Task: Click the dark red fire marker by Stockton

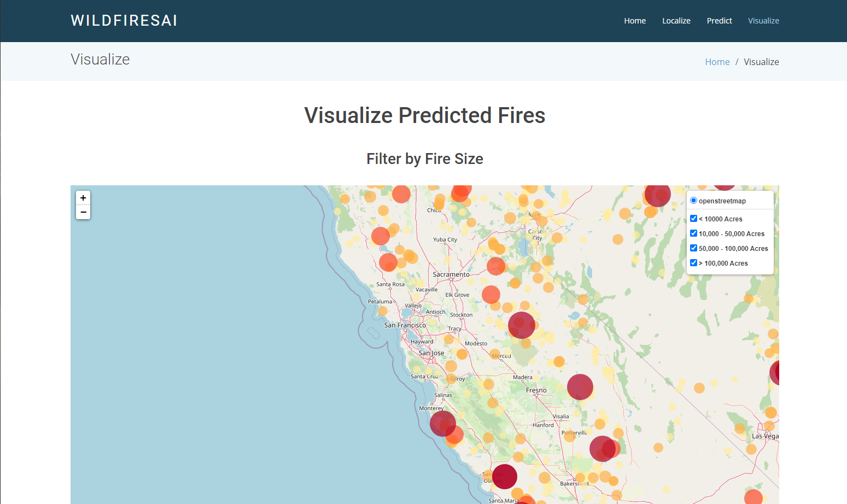Action: [x=522, y=325]
